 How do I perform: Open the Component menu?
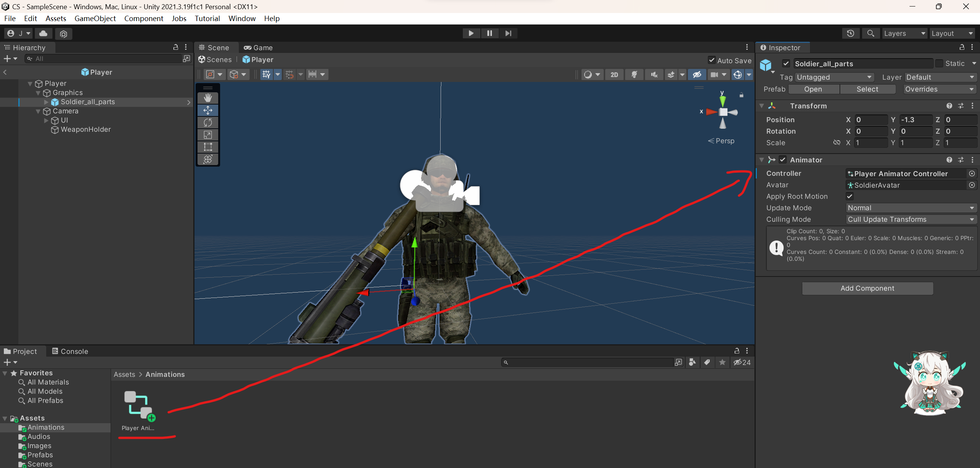coord(144,18)
